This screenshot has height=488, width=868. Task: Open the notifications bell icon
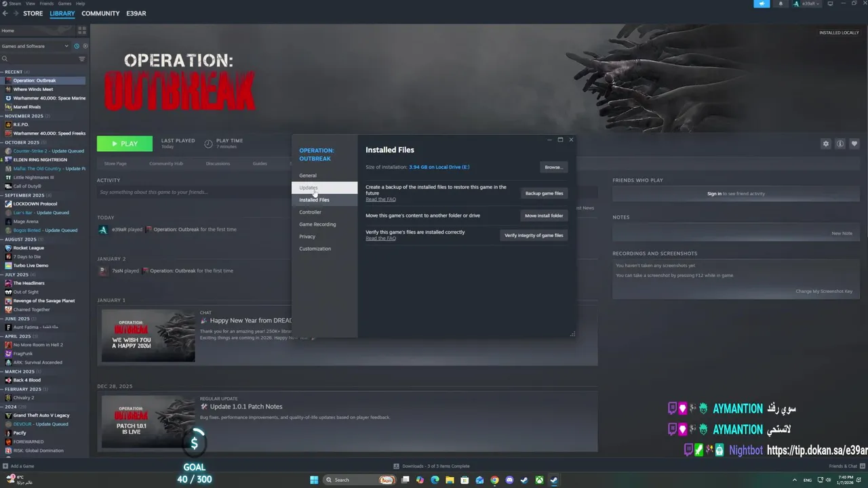click(780, 3)
